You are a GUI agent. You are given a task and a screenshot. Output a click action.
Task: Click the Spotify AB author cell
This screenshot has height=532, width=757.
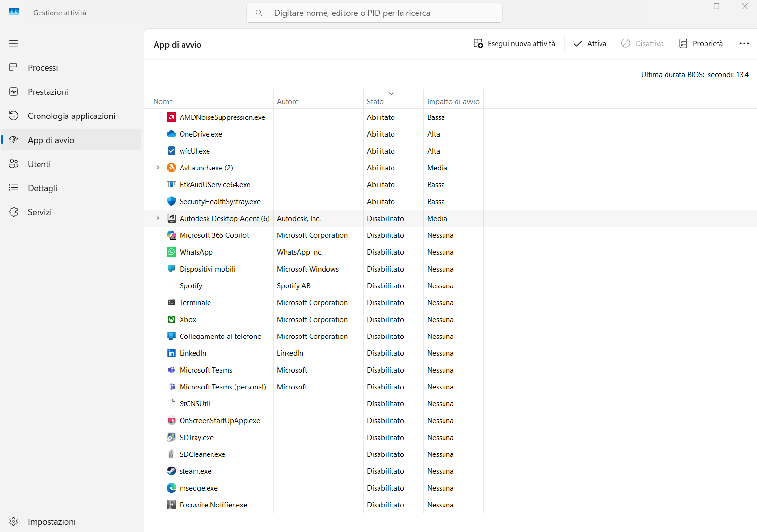(x=294, y=286)
